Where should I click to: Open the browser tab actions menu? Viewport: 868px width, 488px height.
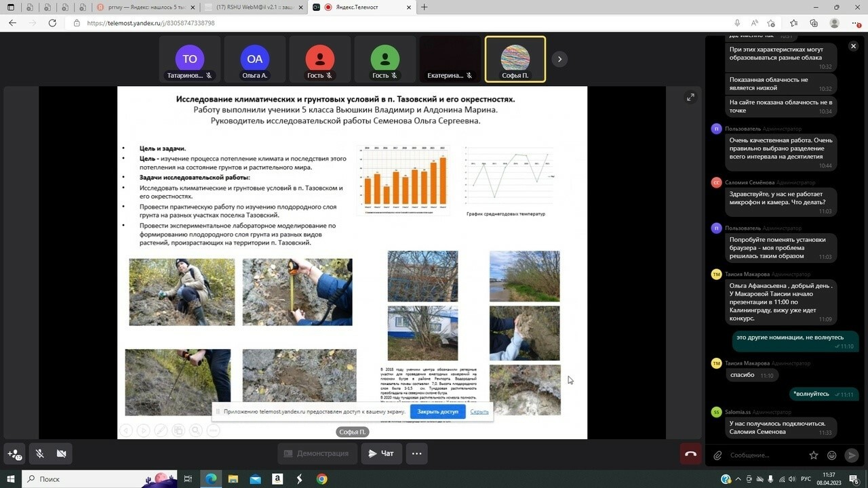point(9,7)
